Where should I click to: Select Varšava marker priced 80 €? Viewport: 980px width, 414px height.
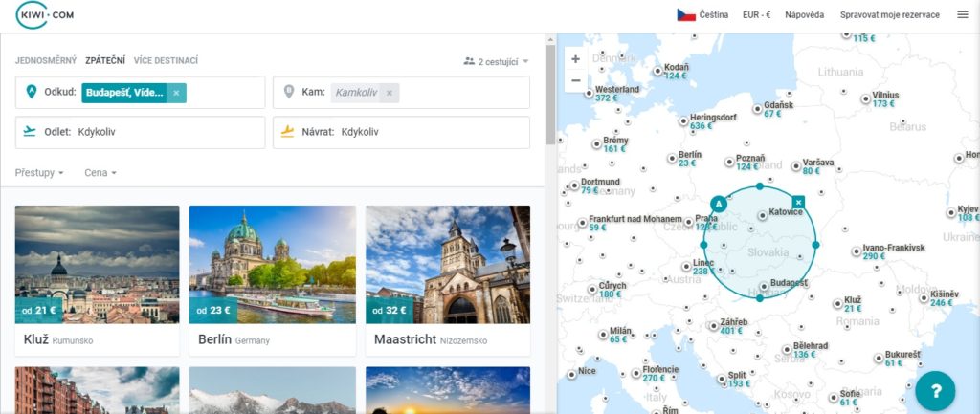pos(796,166)
